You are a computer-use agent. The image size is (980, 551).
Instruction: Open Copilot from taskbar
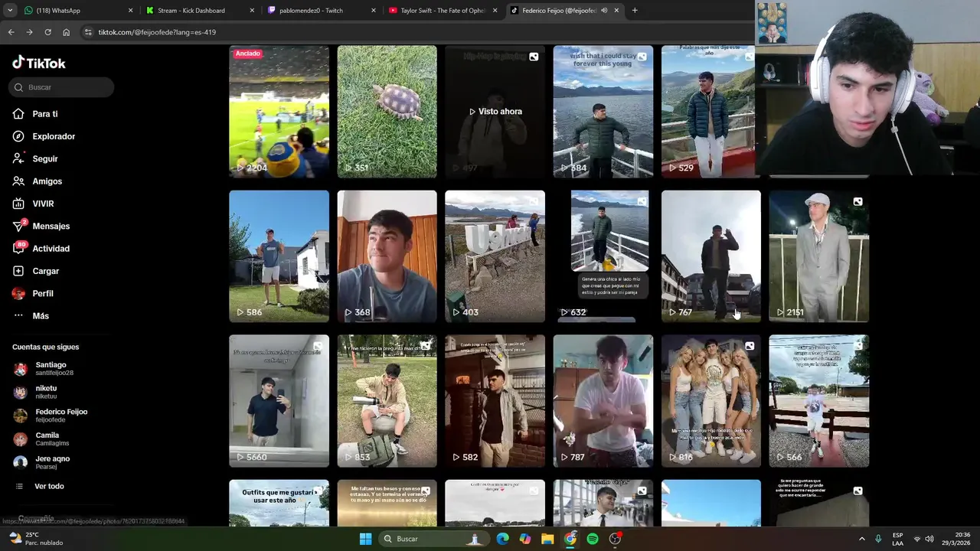tap(524, 539)
